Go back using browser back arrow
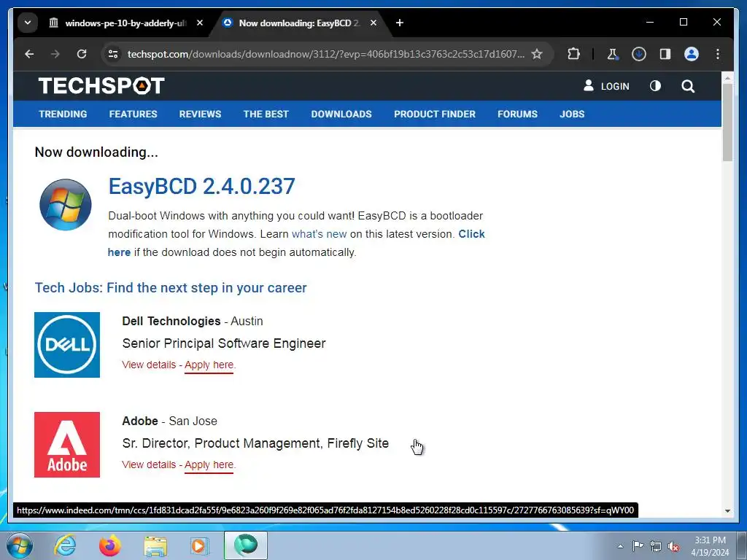Screen dimensions: 747x560 point(29,54)
